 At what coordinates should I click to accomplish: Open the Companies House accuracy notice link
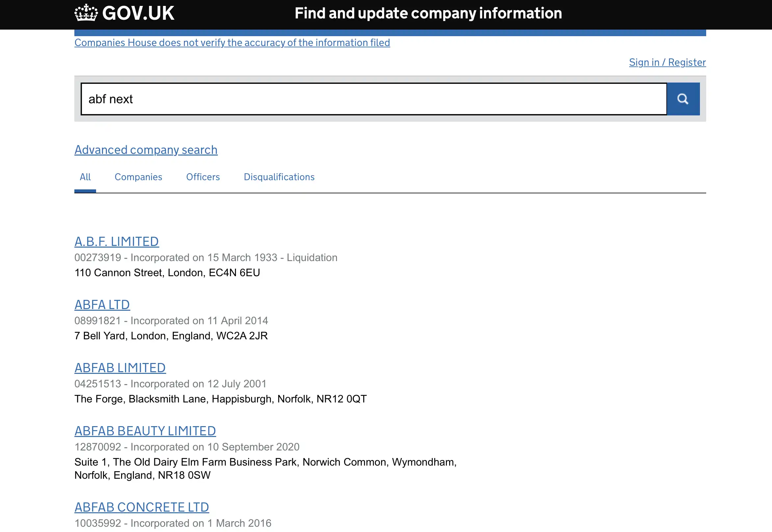point(232,43)
